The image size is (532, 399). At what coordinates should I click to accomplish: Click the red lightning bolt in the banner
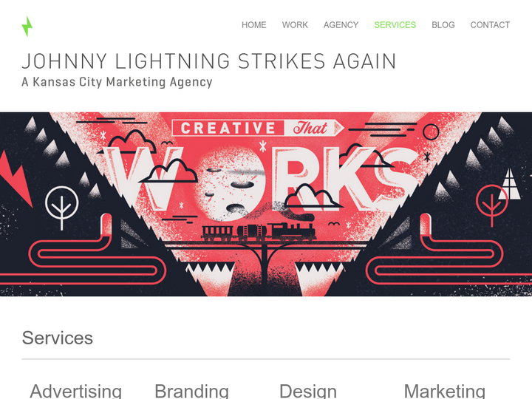click(x=16, y=178)
